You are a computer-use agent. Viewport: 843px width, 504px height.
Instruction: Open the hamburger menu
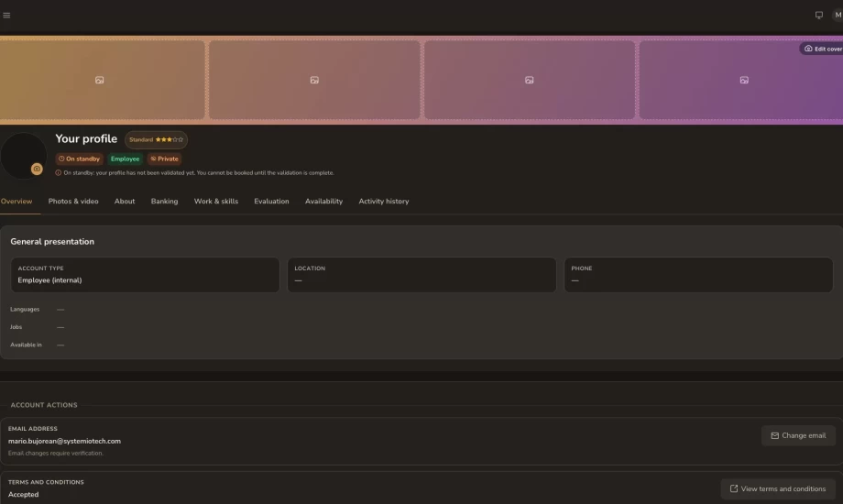(6, 15)
